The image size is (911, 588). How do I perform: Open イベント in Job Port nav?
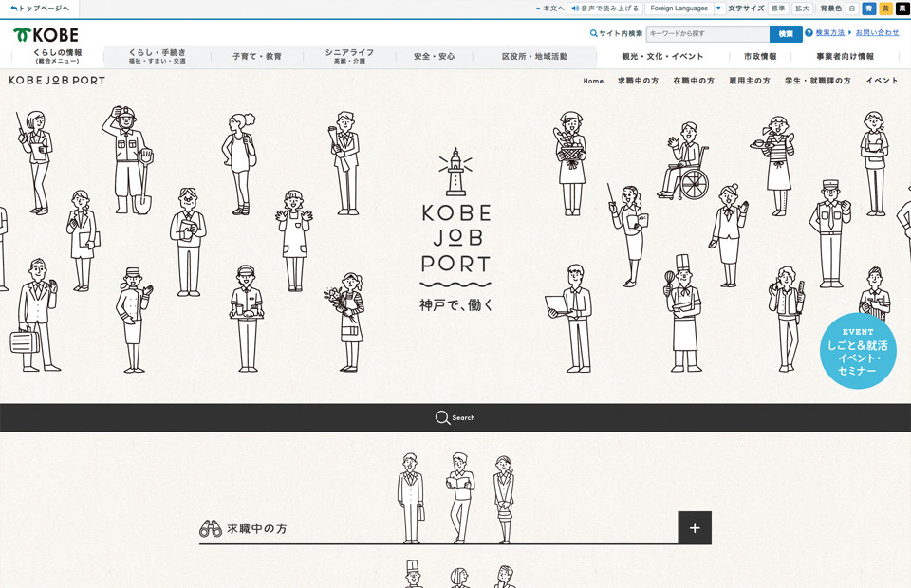(x=882, y=81)
